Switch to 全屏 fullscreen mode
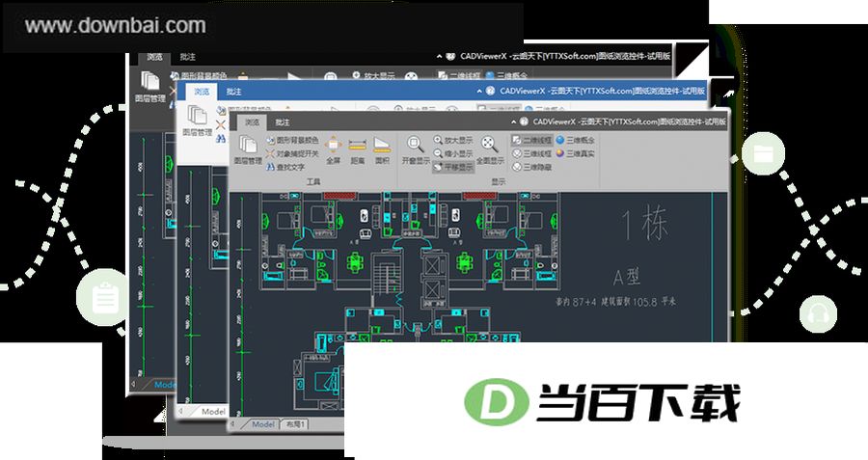This screenshot has height=460, width=868. click(334, 150)
